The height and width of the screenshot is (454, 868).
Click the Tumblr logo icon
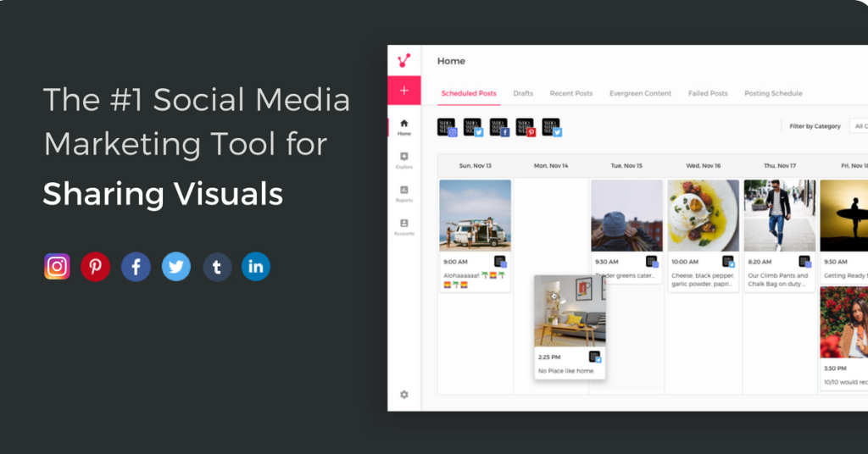pyautogui.click(x=217, y=267)
